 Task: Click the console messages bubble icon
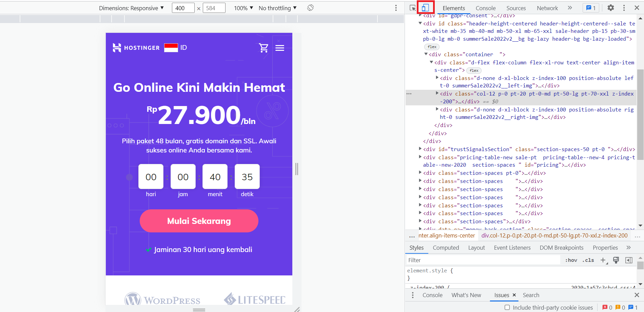591,7
